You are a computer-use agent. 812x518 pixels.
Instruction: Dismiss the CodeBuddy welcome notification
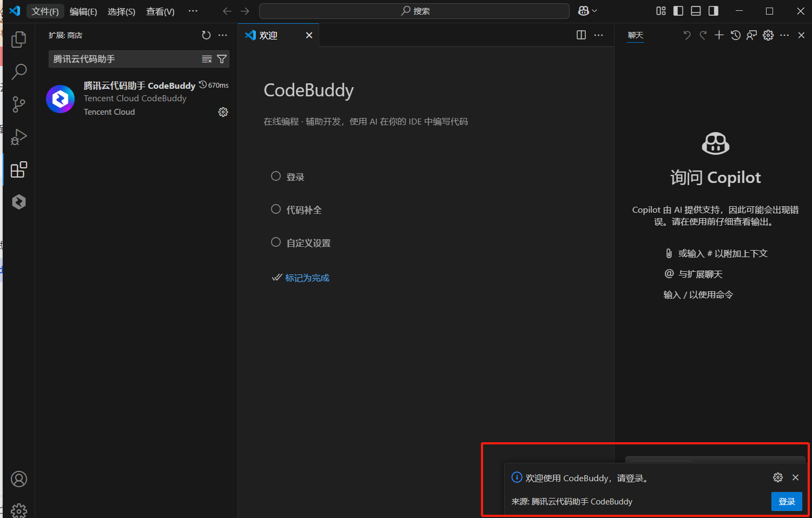[x=795, y=477]
